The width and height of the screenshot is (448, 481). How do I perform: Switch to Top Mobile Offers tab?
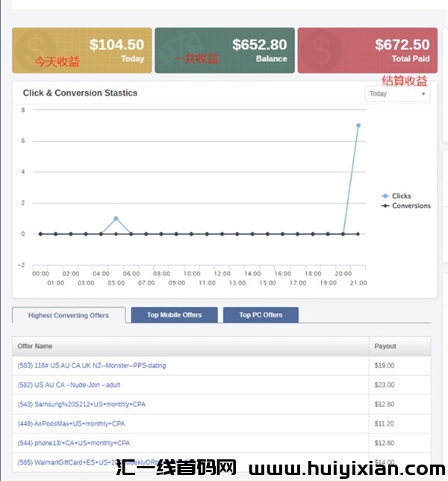tap(174, 315)
